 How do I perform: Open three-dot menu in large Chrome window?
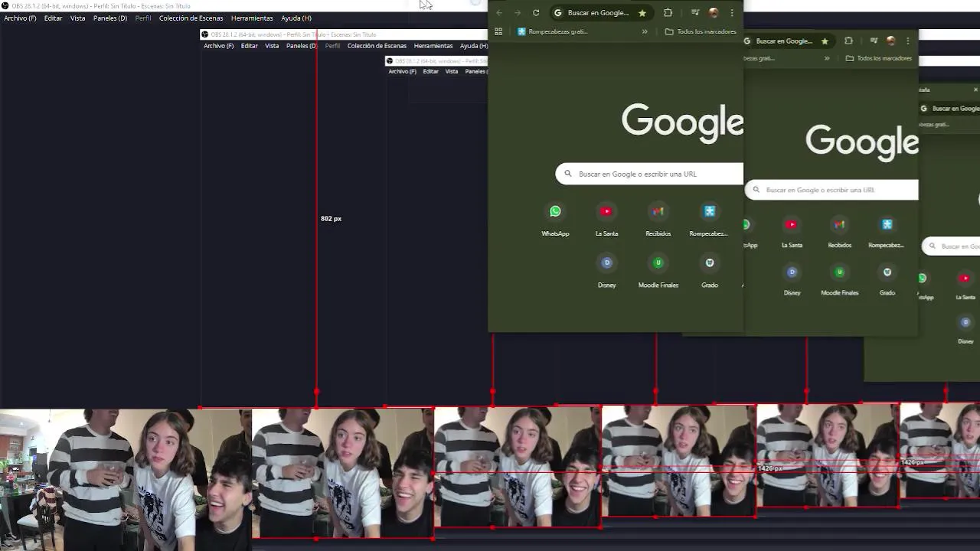click(x=732, y=12)
